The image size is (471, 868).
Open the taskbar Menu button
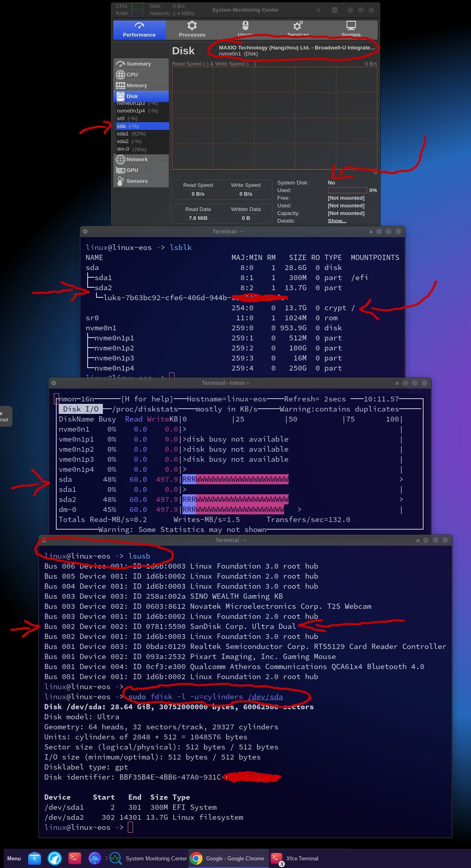point(14,858)
